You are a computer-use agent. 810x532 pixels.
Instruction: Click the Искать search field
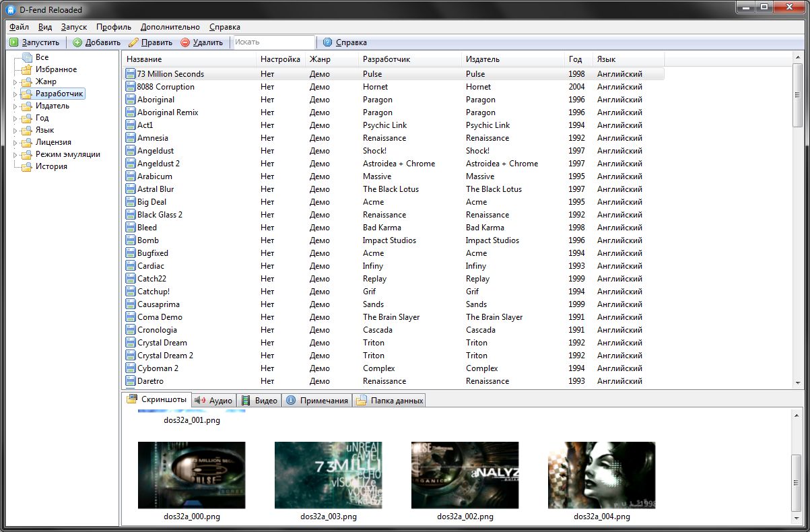tap(273, 42)
